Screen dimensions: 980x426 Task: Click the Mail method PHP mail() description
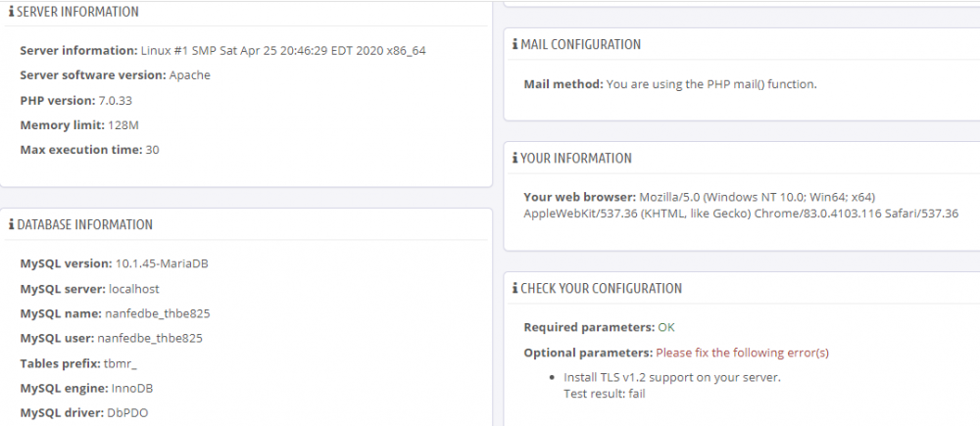tap(711, 84)
